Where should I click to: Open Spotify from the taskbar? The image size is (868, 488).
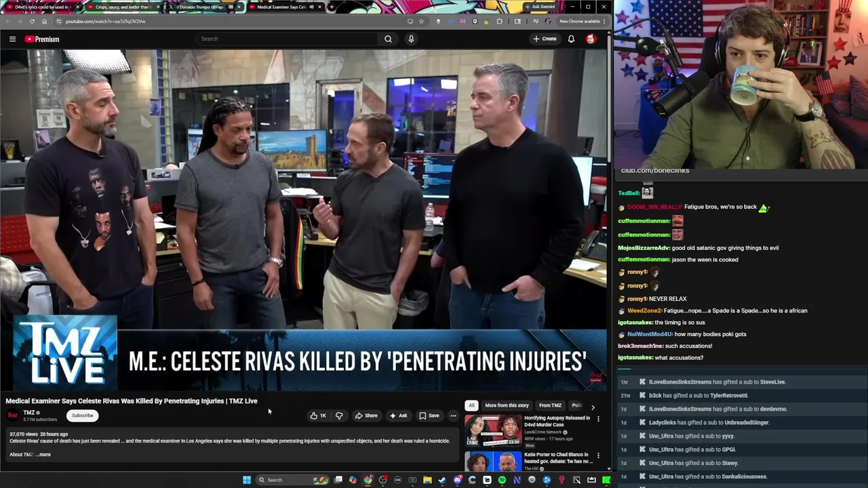pos(502,480)
